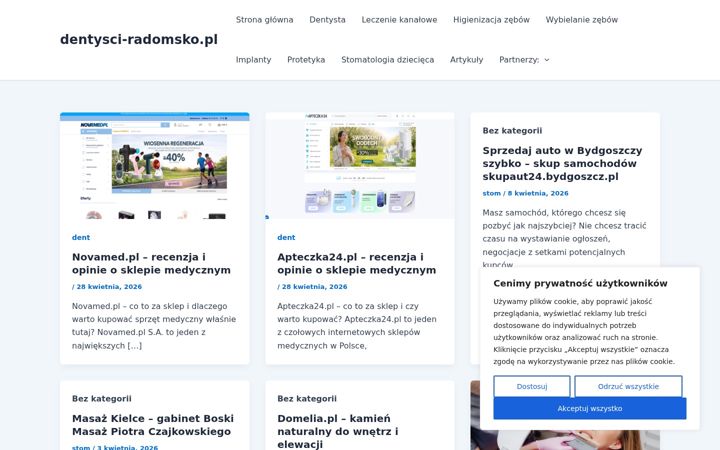Open dent category above Novamed article

81,237
